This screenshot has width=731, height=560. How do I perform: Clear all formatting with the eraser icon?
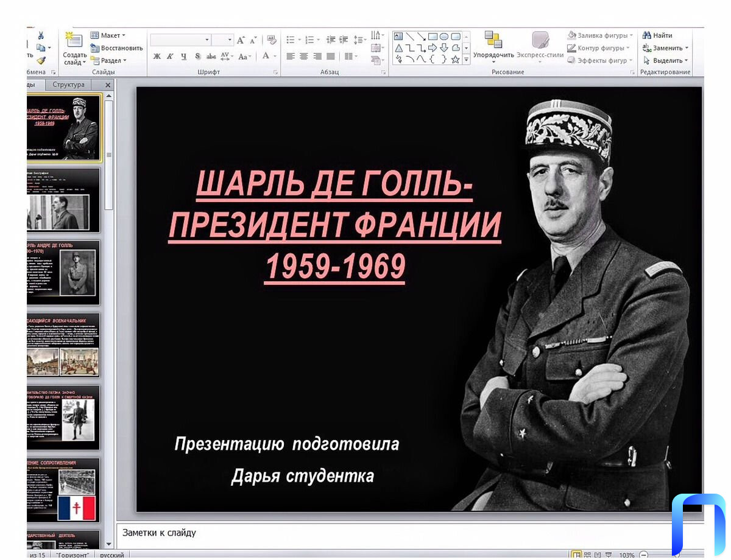coord(272,40)
